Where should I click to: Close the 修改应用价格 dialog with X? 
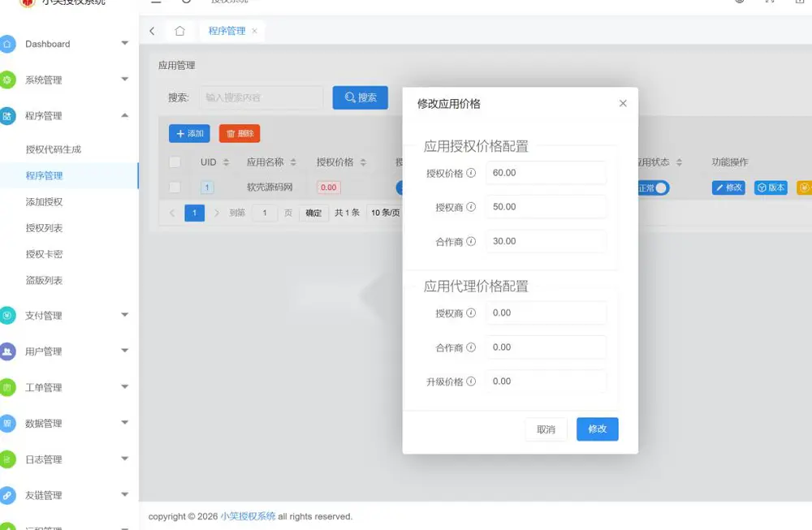pyautogui.click(x=623, y=104)
